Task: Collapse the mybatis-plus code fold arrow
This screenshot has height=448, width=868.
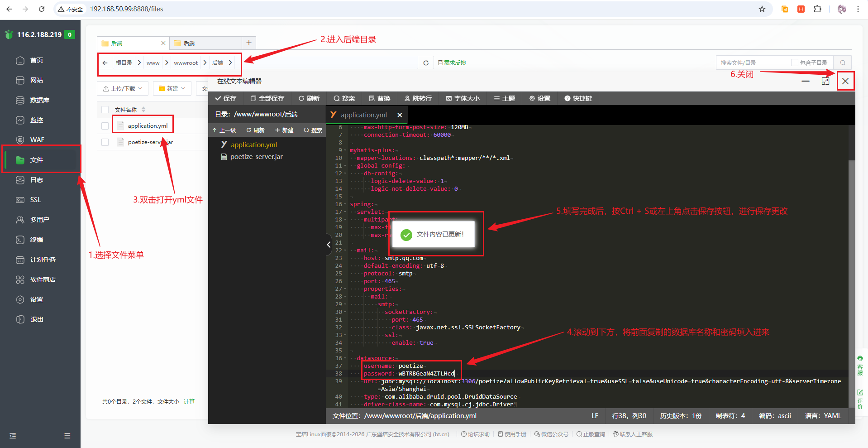Action: pos(345,150)
